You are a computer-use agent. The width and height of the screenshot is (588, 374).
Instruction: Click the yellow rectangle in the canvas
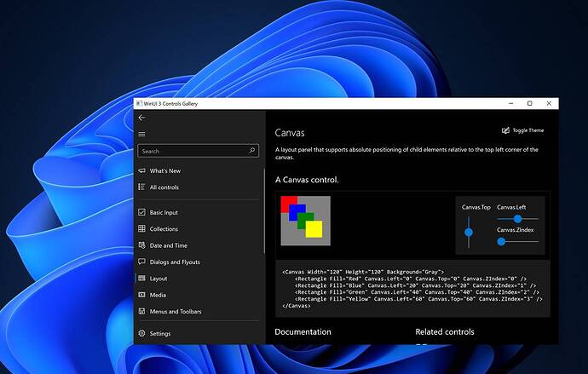tap(315, 230)
